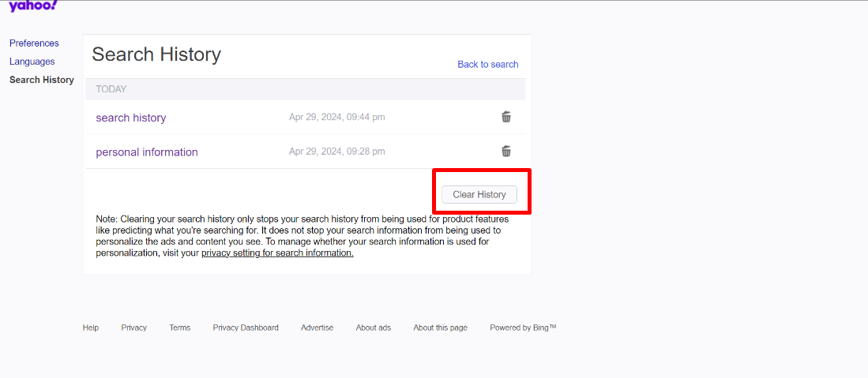Open Preferences in the left sidebar
Viewport: 868px width, 378px height.
[x=34, y=43]
